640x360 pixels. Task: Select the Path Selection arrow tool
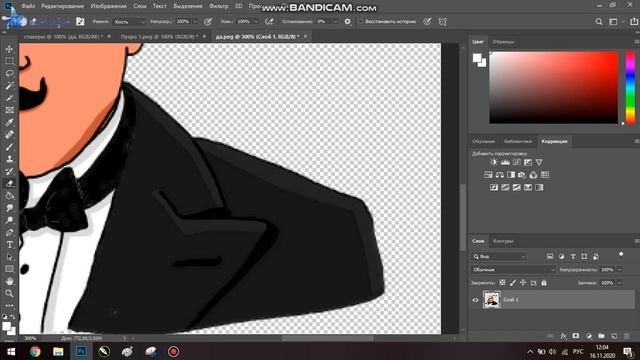[9, 257]
